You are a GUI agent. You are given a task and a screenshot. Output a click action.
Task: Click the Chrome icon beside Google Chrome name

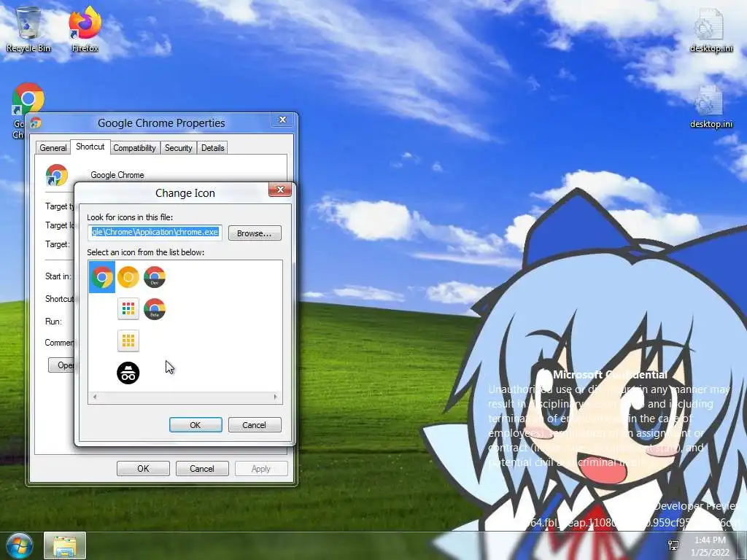pyautogui.click(x=57, y=175)
